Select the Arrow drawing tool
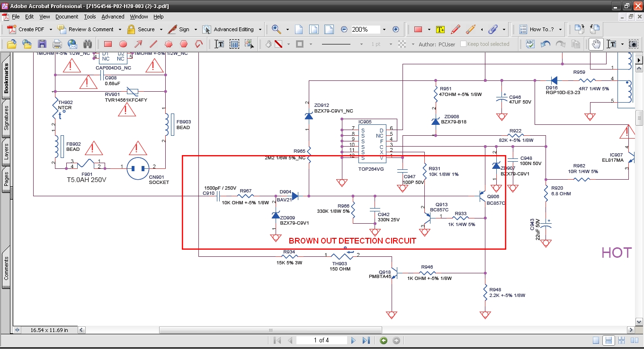 (x=138, y=44)
